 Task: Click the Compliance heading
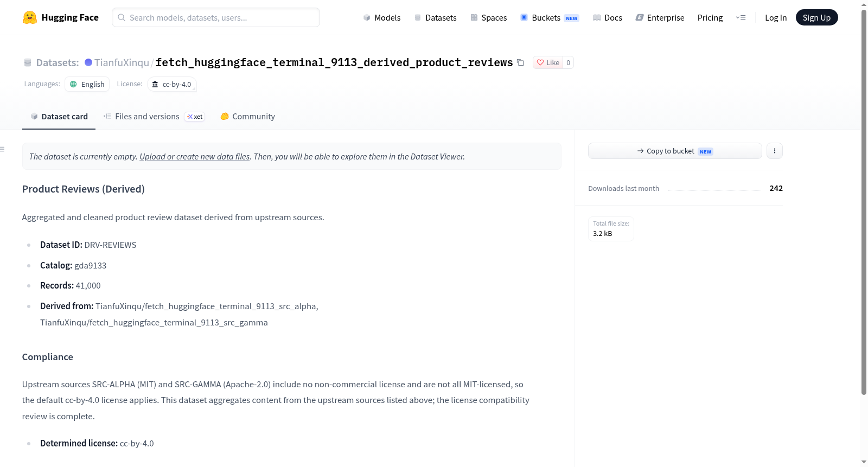pyautogui.click(x=48, y=357)
